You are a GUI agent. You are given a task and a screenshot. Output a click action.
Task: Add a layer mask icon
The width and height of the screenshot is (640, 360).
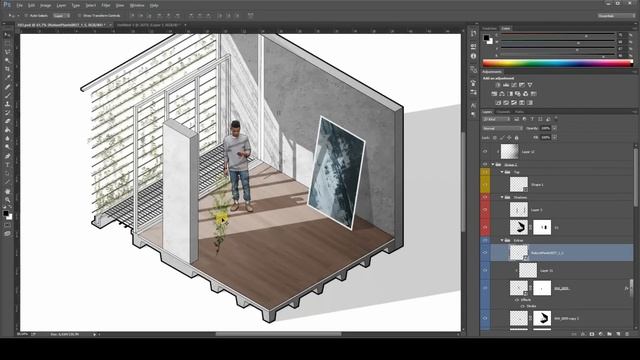point(592,334)
